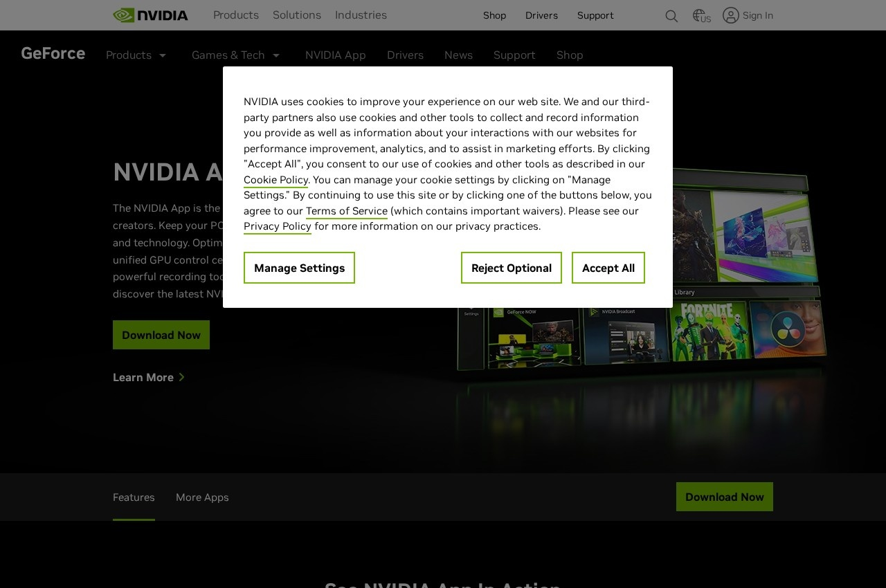Image resolution: width=886 pixels, height=588 pixels.
Task: Open Support in GeForce nav
Action: click(x=514, y=55)
